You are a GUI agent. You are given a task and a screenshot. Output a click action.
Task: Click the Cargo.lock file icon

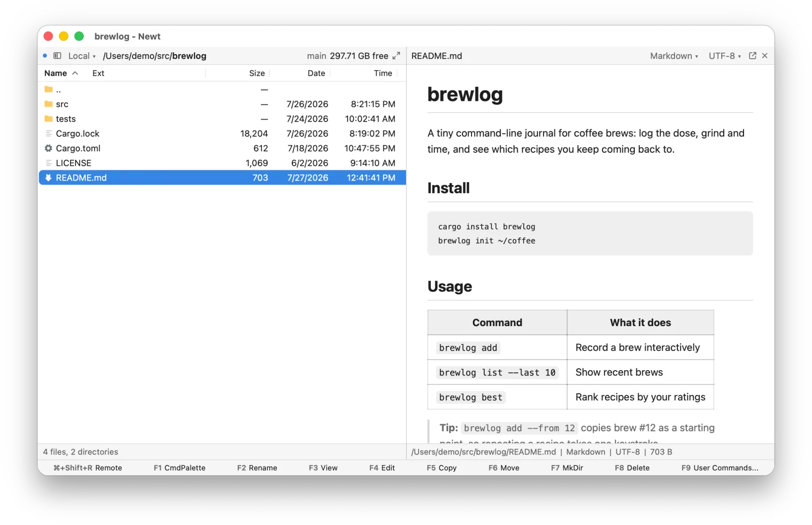pyautogui.click(x=49, y=133)
